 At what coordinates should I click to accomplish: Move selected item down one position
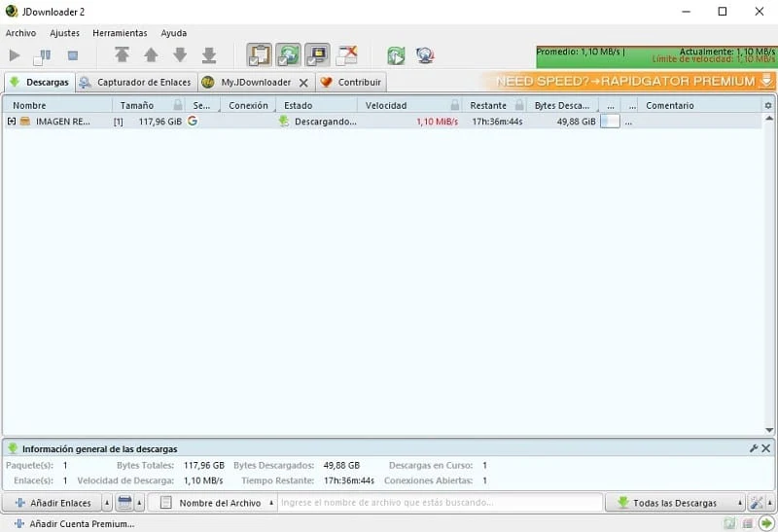pos(180,54)
